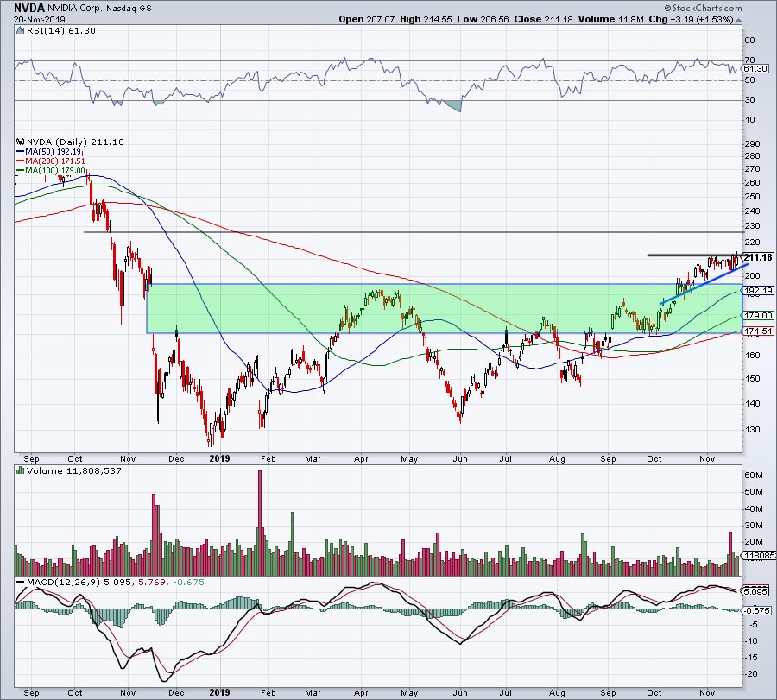Click the 20-Nov-2019 date label

pos(39,20)
